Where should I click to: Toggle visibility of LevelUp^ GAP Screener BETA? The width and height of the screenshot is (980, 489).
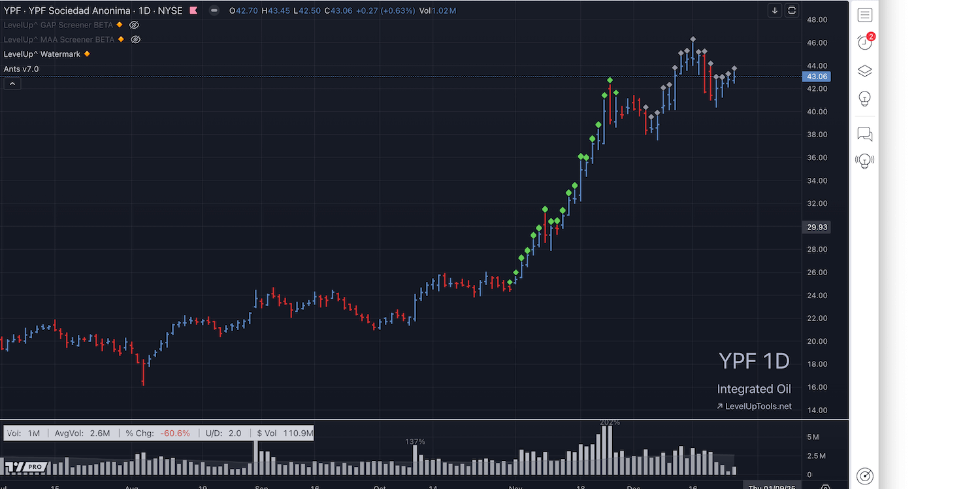135,25
